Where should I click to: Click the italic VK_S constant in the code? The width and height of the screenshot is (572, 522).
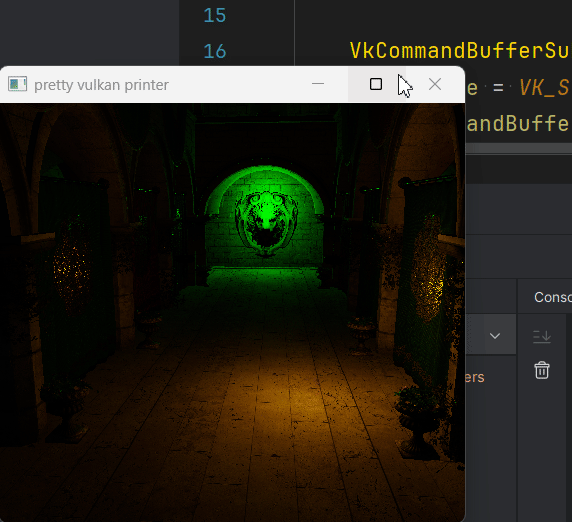pos(544,88)
